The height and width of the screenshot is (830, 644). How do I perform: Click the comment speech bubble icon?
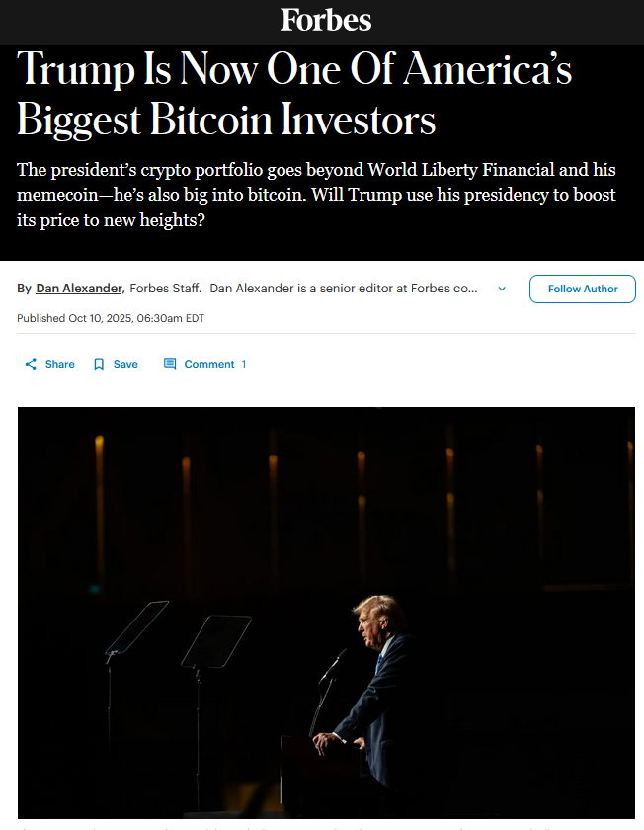pyautogui.click(x=170, y=364)
